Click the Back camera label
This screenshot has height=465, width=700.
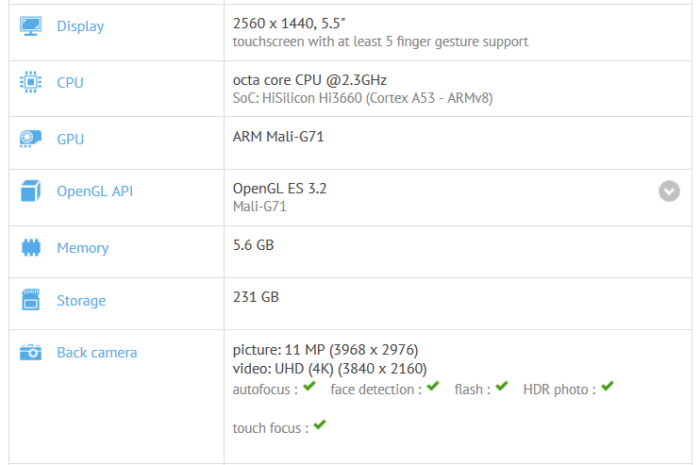click(x=97, y=352)
